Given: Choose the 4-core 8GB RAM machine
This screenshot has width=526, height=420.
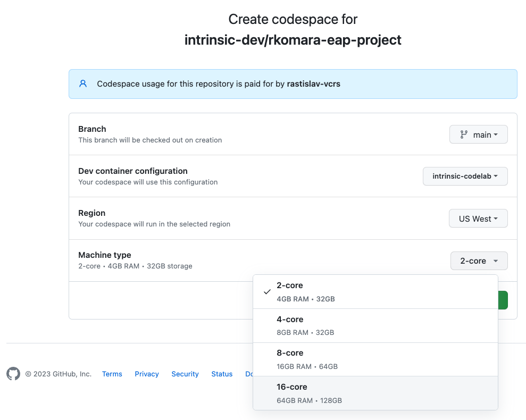Looking at the screenshot, I should point(375,325).
